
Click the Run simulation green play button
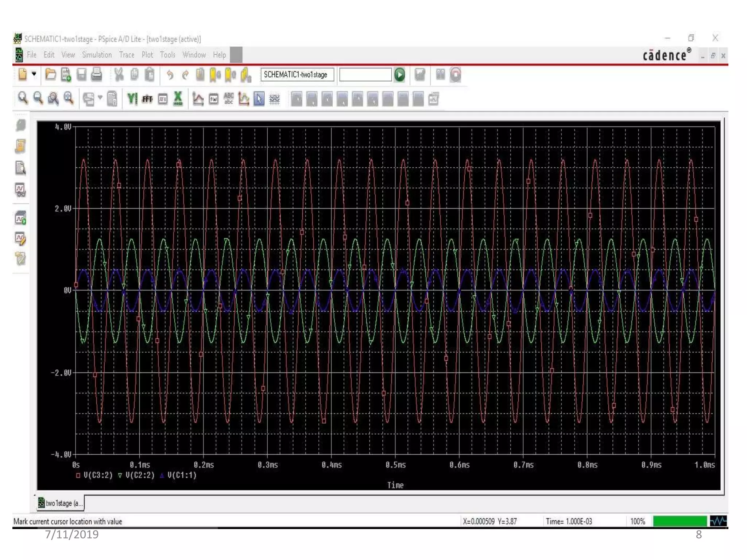400,75
